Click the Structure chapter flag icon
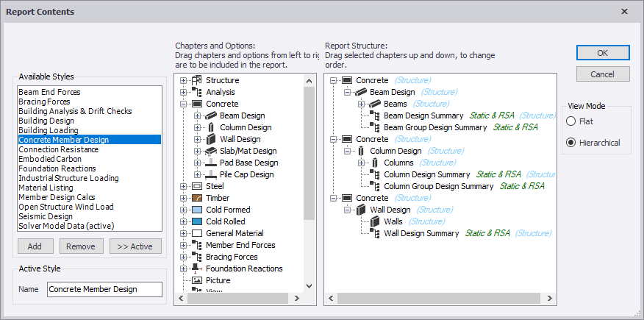The image size is (644, 320). point(196,80)
